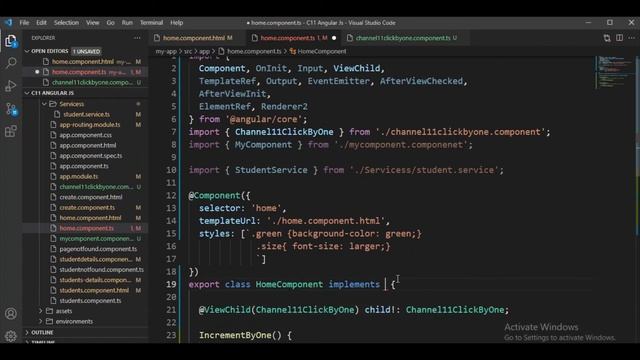Open the Manage gear icon
The image size is (640, 360).
[x=11, y=336]
